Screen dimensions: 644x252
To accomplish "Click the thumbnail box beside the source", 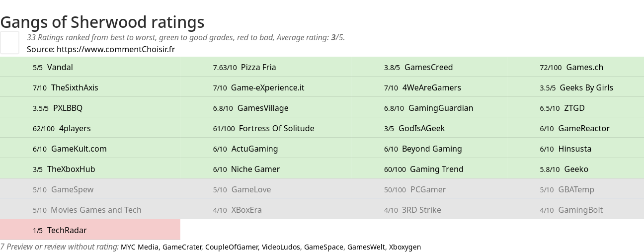I will [9, 42].
